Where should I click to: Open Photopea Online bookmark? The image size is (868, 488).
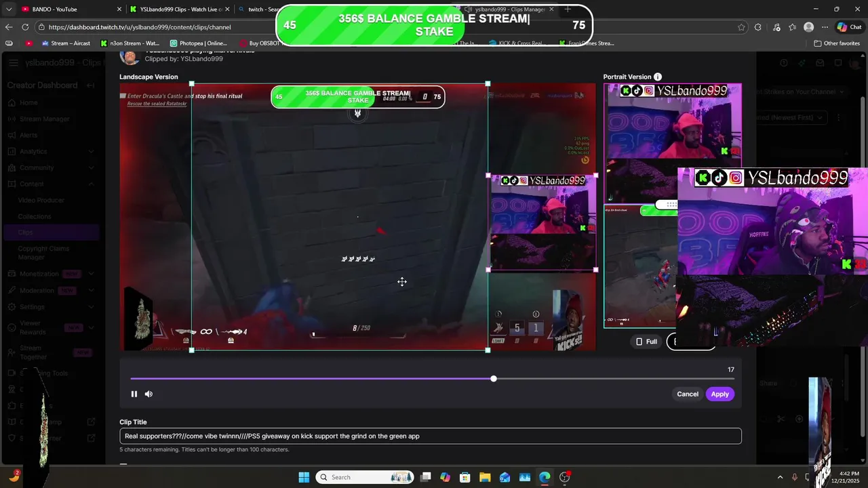pyautogui.click(x=198, y=43)
